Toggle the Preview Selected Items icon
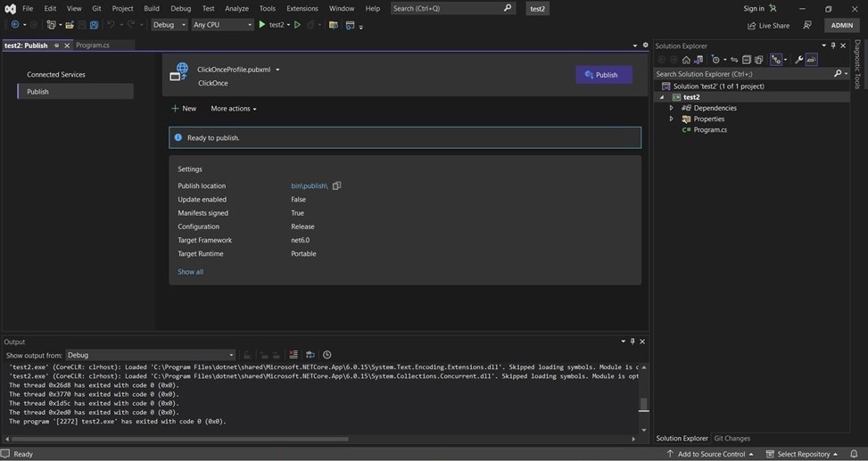Screen dimensions: 868x461 point(812,60)
